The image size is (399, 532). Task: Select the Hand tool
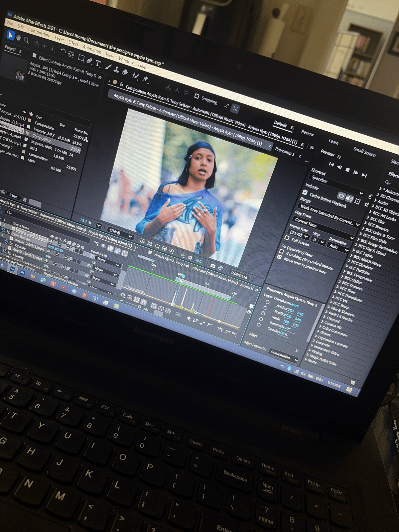[19, 38]
